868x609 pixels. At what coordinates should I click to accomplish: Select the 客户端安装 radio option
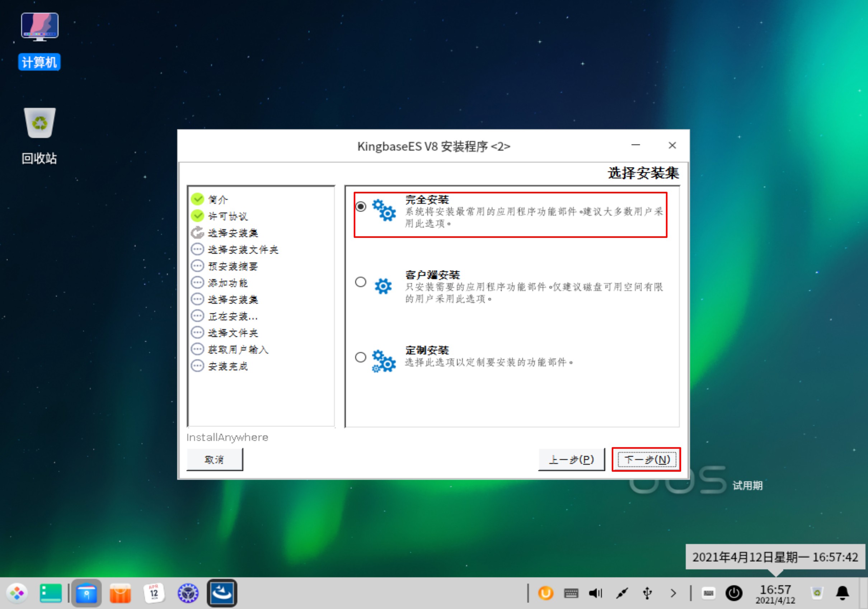361,282
